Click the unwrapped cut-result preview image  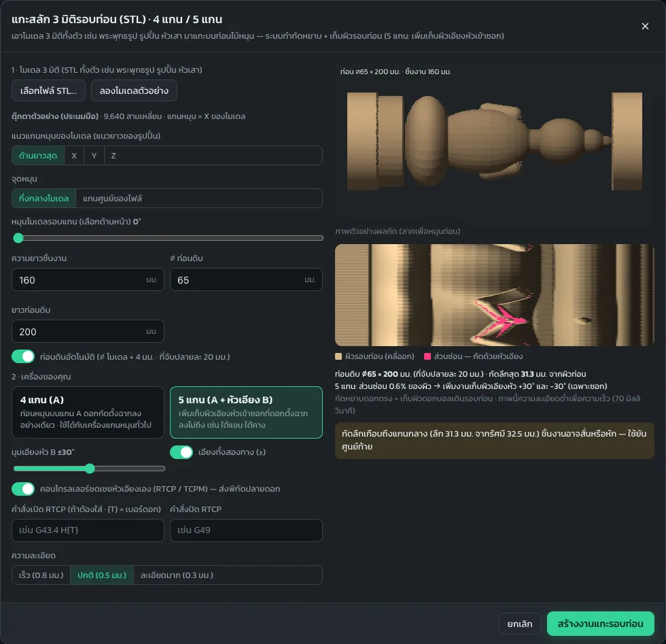[495, 295]
